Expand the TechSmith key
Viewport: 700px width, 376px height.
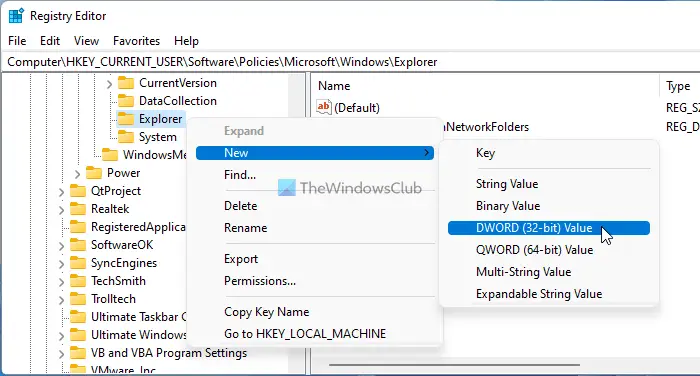click(61, 281)
